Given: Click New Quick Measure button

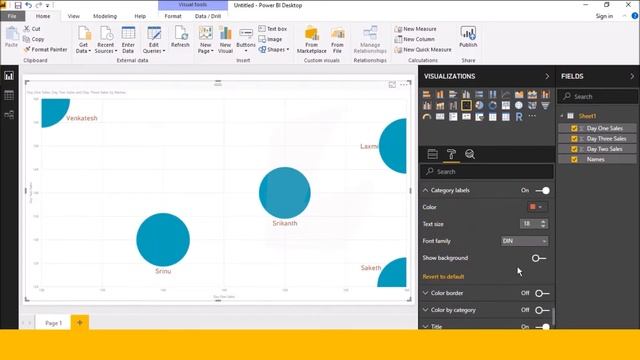Looking at the screenshot, I should pos(423,49).
